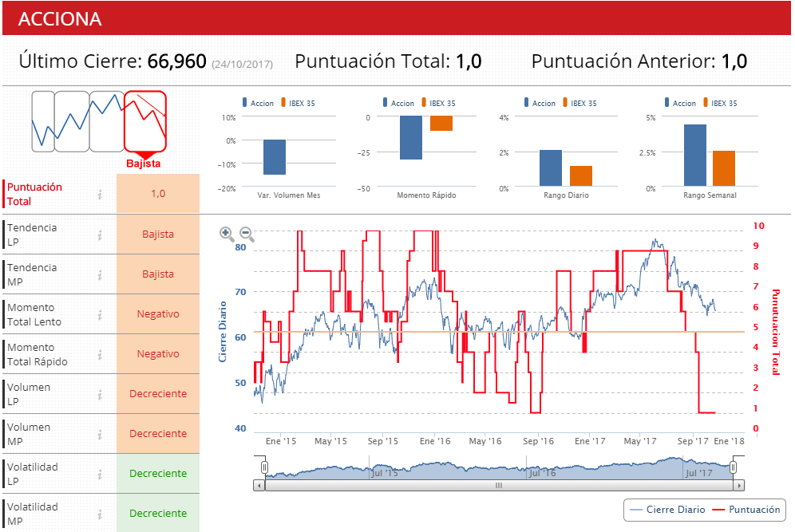Screen dimensions: 795x532
Task: Toggle IBEX 35 series in Momento Rápido chart
Action: 438,103
